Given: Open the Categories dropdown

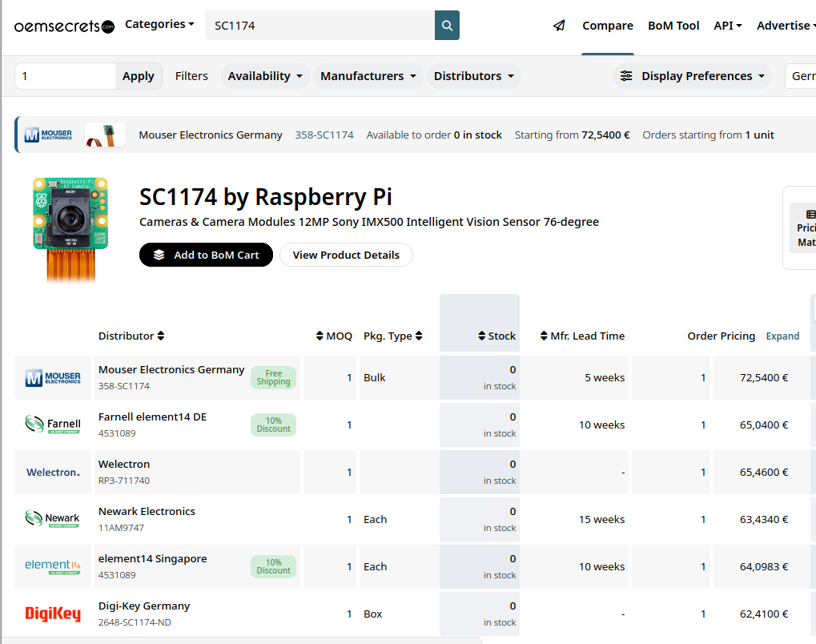Looking at the screenshot, I should point(160,24).
